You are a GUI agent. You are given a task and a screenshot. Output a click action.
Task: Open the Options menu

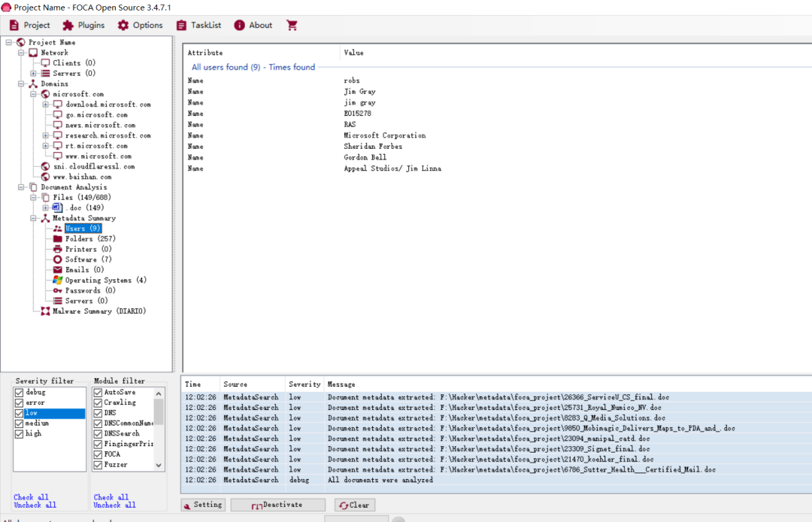coord(140,26)
